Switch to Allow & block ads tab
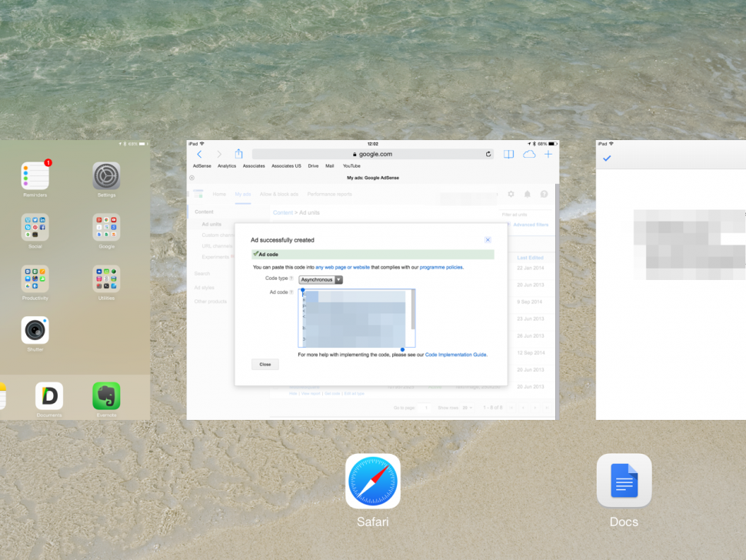Screen dimensions: 746x560 tap(279, 194)
